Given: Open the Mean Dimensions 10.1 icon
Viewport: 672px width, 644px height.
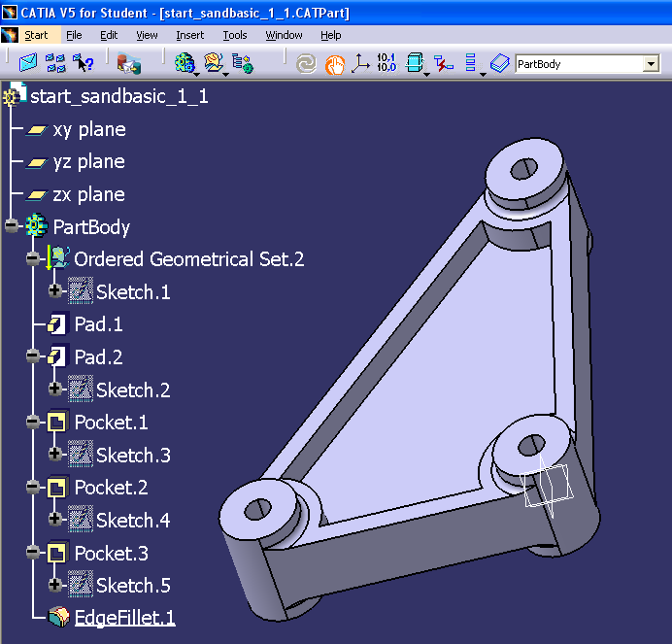Looking at the screenshot, I should [386, 63].
